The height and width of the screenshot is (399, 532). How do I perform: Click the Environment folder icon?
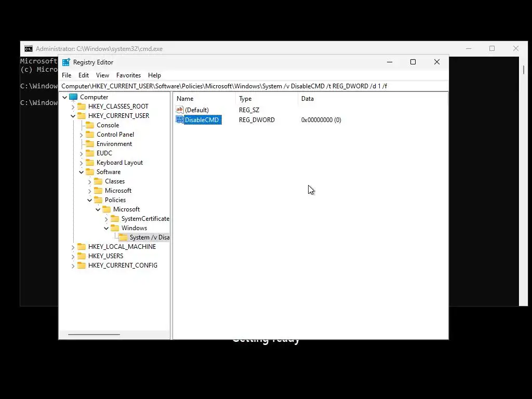[x=90, y=144]
